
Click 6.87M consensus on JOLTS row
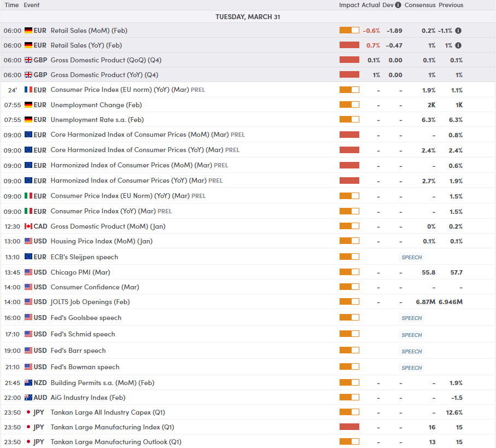[x=425, y=302]
